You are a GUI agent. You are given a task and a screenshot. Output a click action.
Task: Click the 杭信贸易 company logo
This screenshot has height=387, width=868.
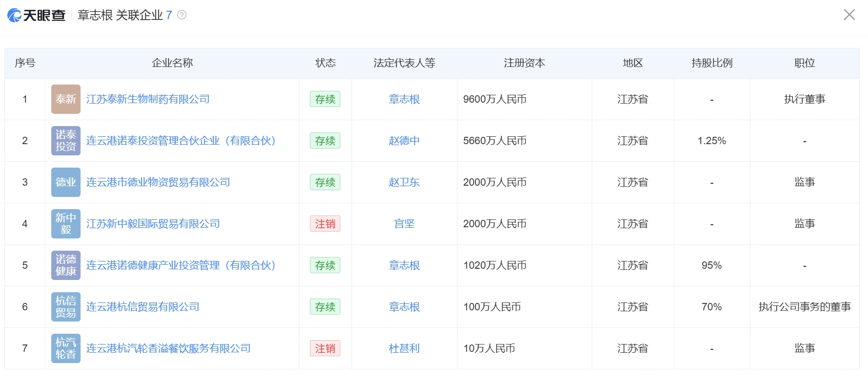point(66,307)
